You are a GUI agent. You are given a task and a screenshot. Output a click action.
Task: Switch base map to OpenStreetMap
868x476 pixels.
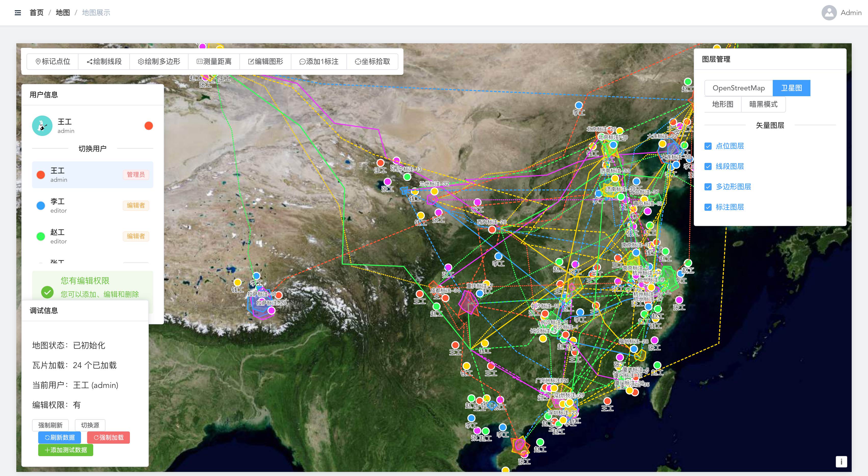pyautogui.click(x=738, y=88)
